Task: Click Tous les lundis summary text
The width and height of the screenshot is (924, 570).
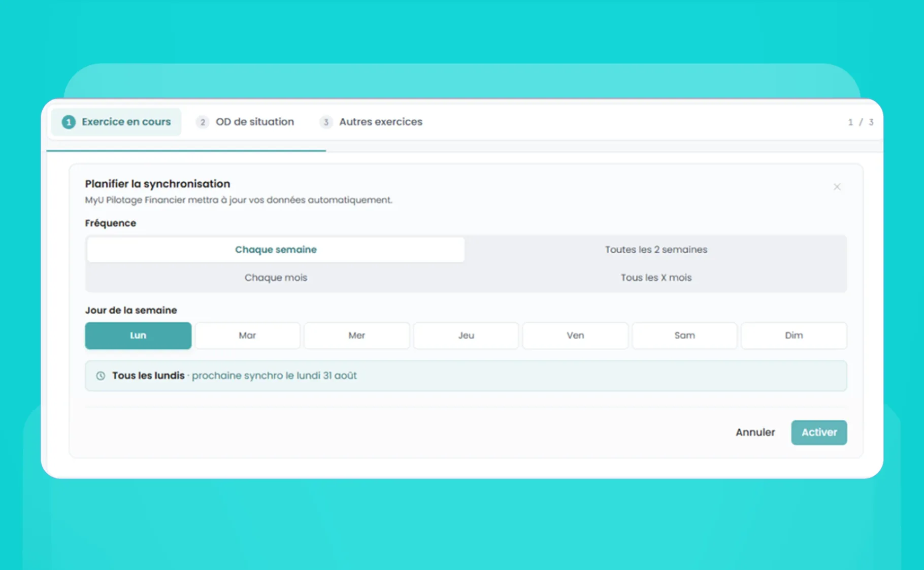Action: coord(148,376)
